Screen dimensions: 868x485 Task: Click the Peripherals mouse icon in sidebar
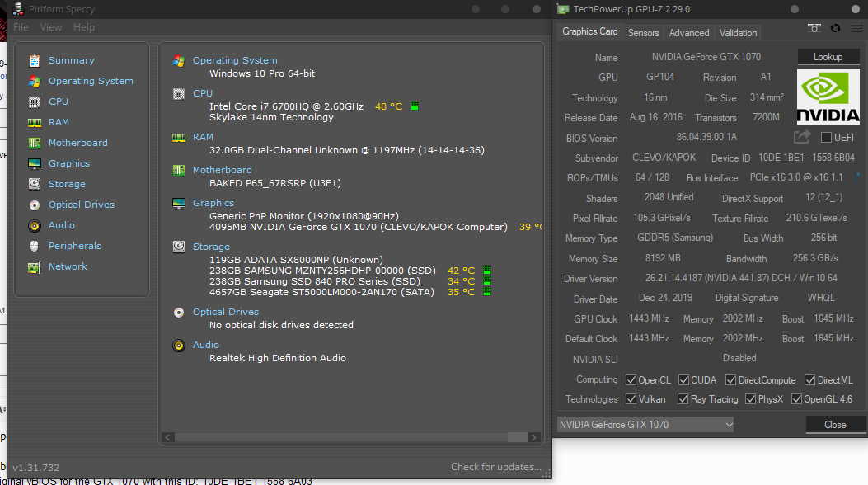pyautogui.click(x=35, y=246)
